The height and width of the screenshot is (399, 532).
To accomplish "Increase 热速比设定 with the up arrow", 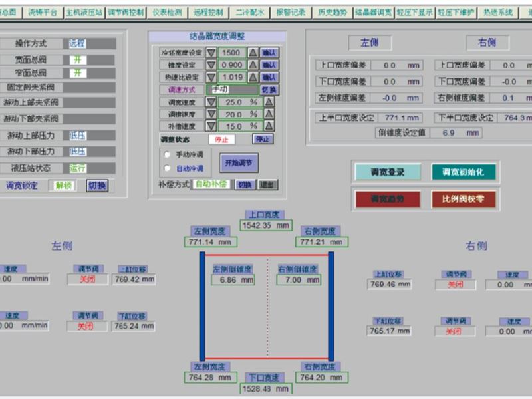I will 253,78.
